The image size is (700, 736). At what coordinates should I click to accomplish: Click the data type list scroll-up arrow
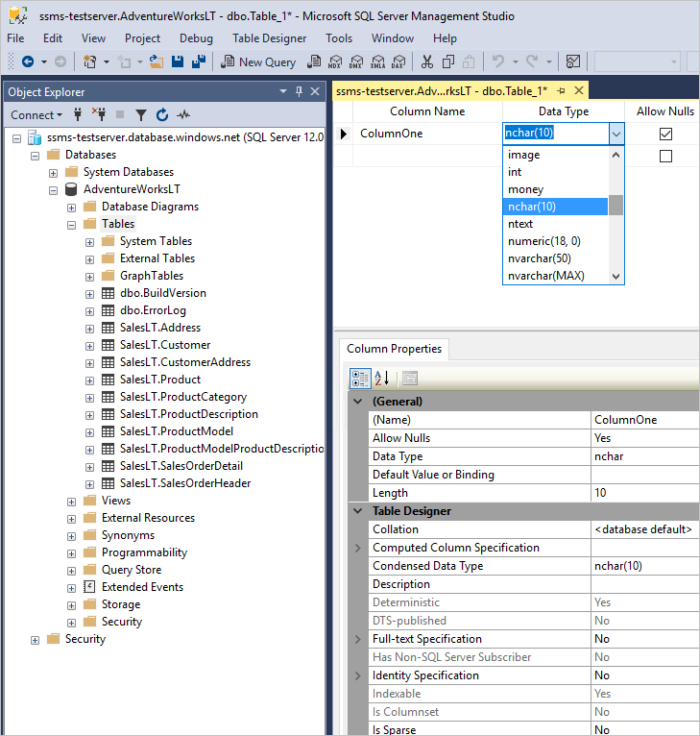616,155
